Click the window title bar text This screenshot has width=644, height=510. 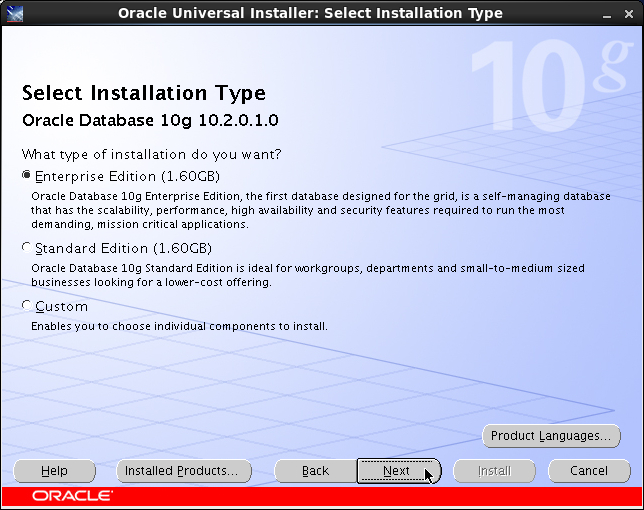tap(310, 14)
